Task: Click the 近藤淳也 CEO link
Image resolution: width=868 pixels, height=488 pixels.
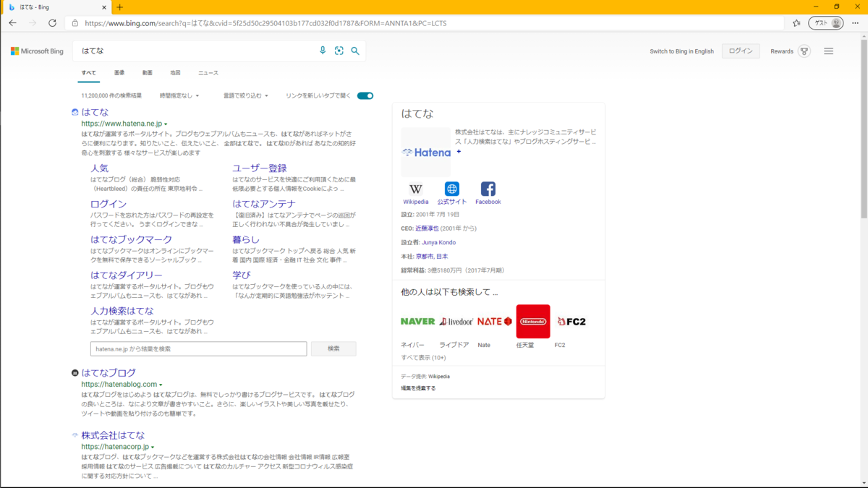Action: (x=427, y=228)
